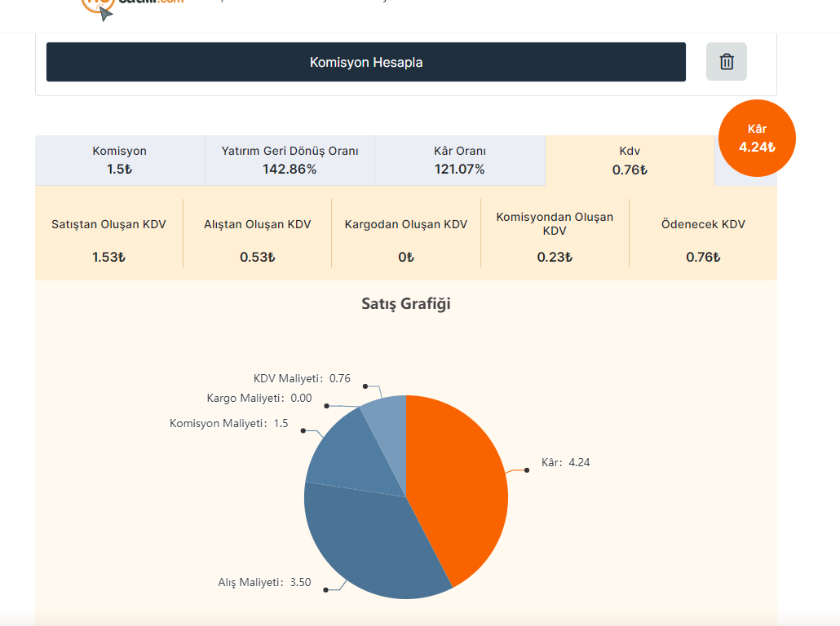The height and width of the screenshot is (626, 840).
Task: Click the 1.53₺ value
Action: (x=108, y=257)
